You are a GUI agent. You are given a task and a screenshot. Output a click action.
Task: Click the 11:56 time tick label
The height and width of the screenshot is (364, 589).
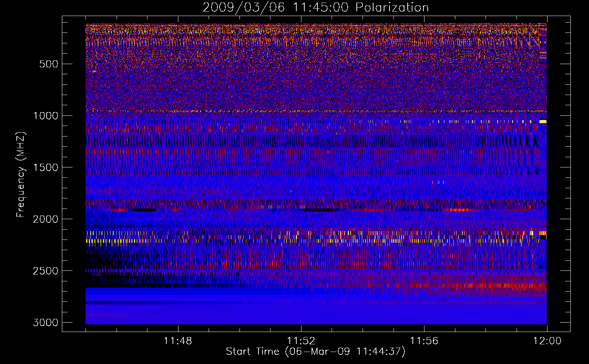[424, 341]
